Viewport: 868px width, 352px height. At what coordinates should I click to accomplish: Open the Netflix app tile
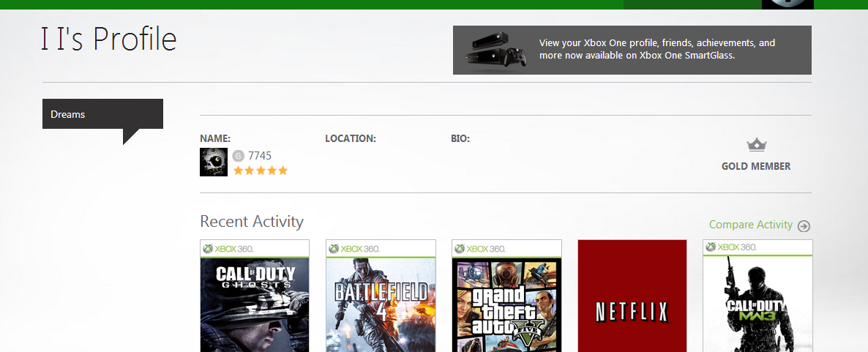pos(632,296)
